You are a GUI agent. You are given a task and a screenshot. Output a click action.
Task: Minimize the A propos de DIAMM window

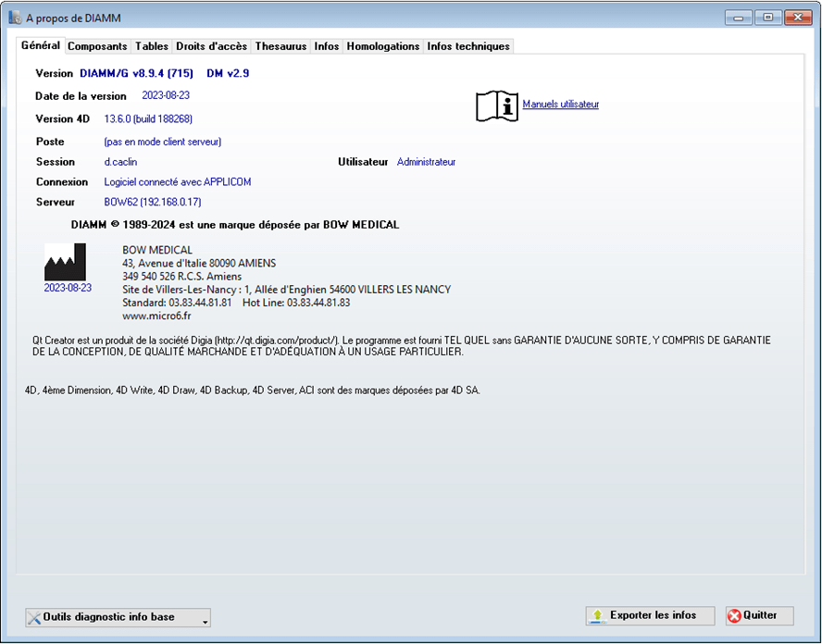[x=740, y=18]
